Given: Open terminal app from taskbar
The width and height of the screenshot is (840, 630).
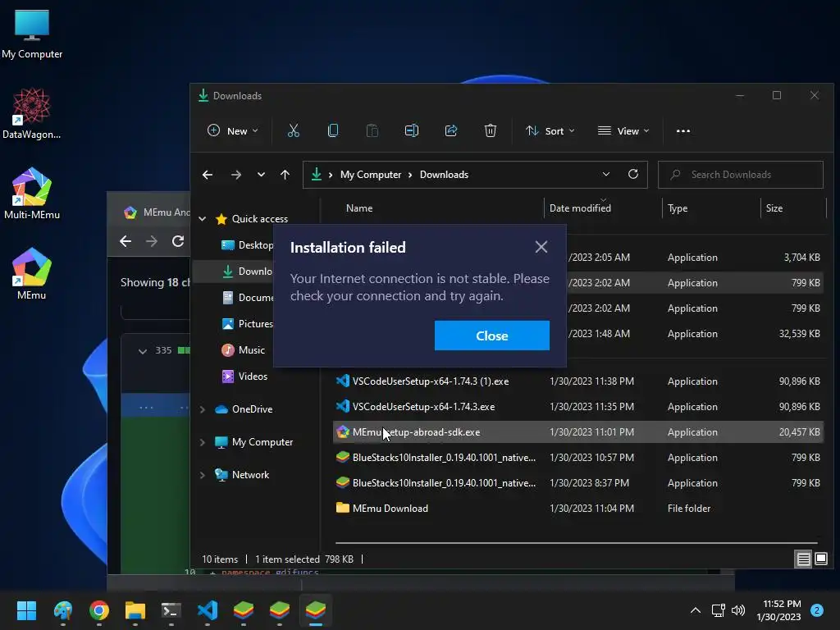Looking at the screenshot, I should 171,610.
